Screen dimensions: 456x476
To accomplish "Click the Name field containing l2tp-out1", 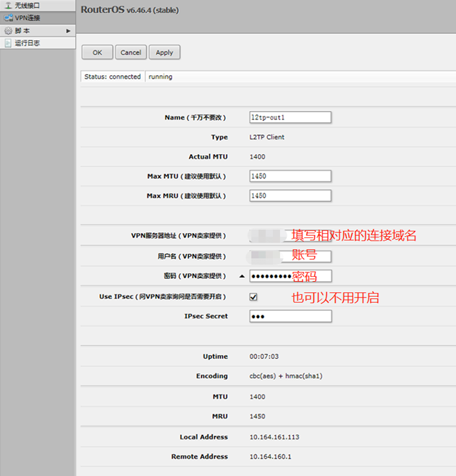I will (x=290, y=117).
